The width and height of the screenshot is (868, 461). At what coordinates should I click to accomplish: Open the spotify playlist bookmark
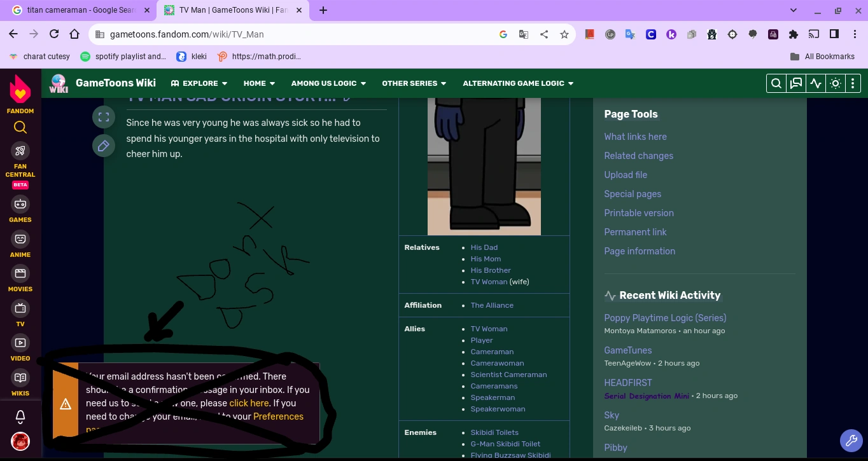pos(123,57)
